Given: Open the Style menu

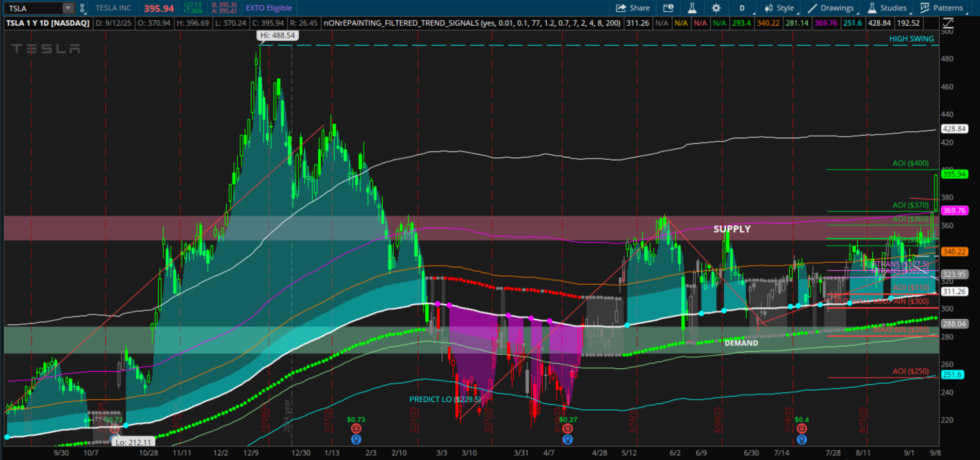Looking at the screenshot, I should [x=780, y=8].
